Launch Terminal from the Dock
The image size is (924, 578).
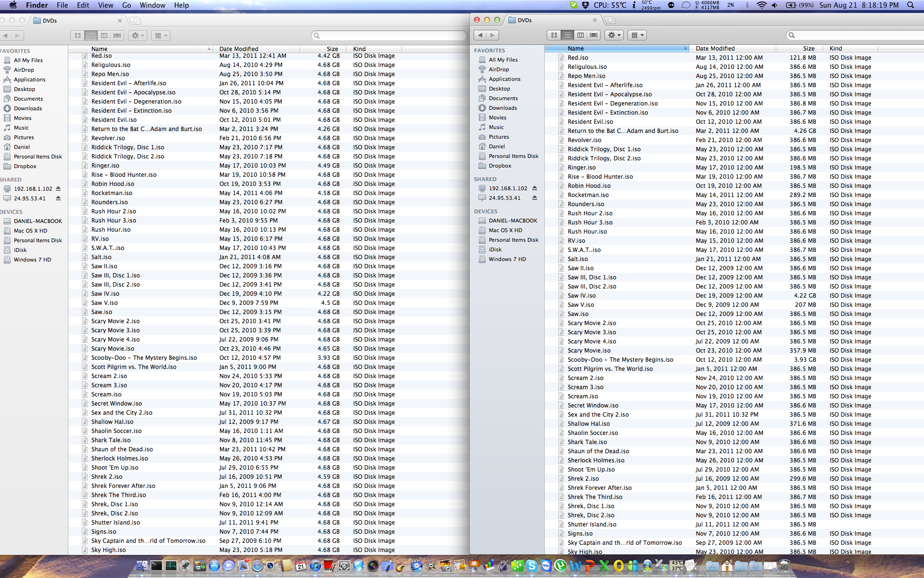point(156,566)
